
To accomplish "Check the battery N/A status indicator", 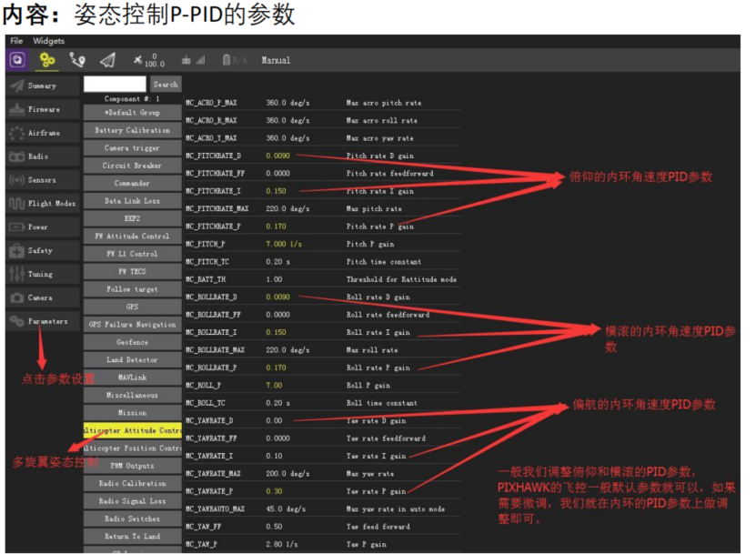I will [x=225, y=58].
